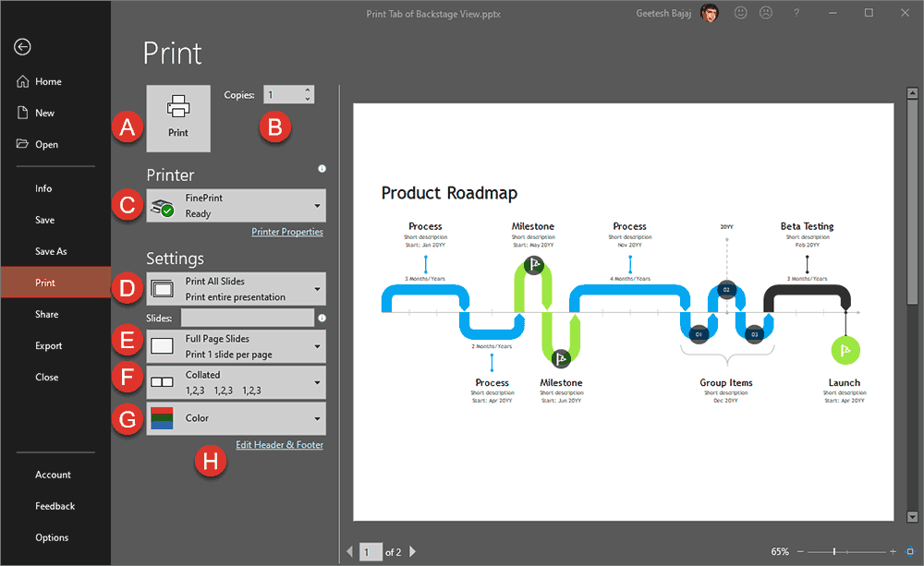
Task: Expand the Collated options dropdown
Action: (x=236, y=382)
